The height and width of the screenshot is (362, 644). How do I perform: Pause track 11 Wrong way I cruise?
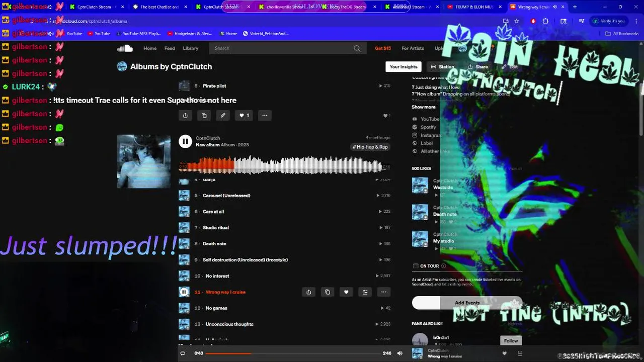pos(184,292)
